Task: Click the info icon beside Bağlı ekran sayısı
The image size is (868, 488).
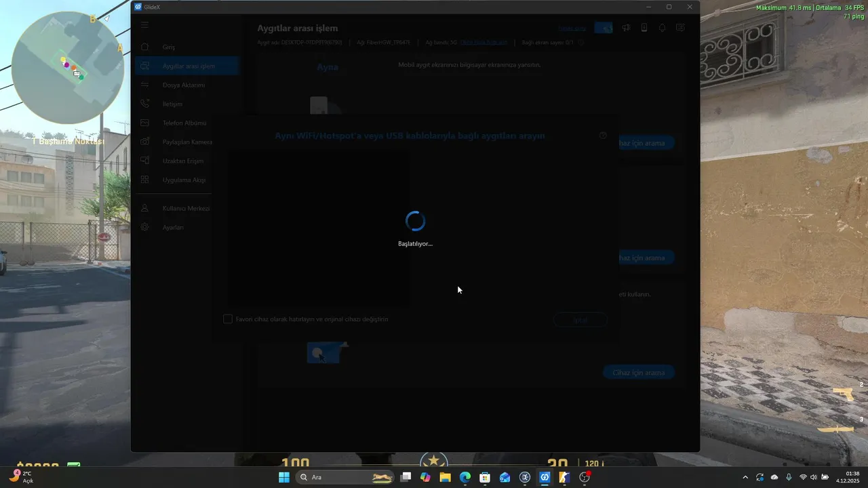Action: coord(581,42)
